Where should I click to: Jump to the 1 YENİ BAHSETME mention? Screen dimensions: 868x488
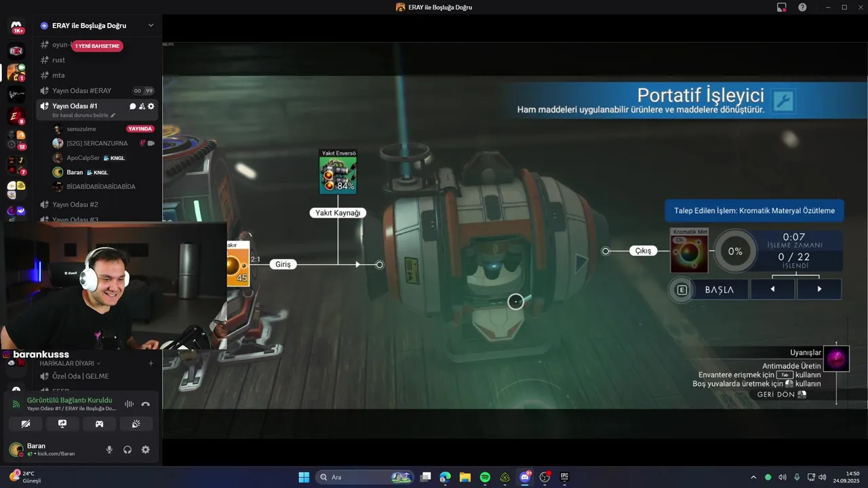tap(97, 46)
